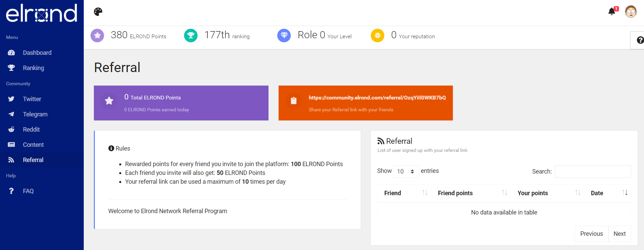Click the Telegram paper plane icon

point(11,114)
